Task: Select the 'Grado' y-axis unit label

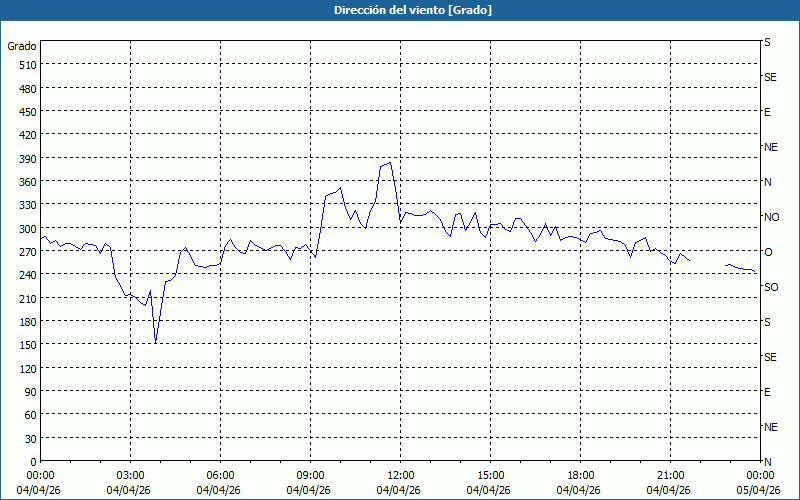Action: click(22, 46)
